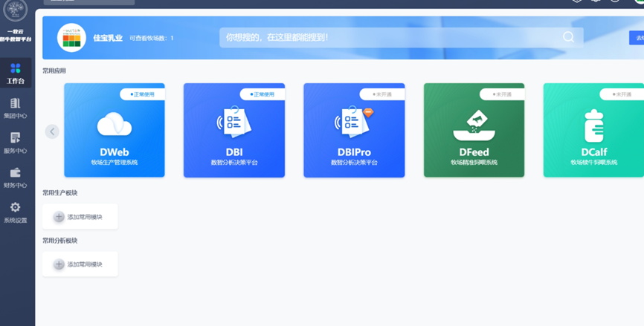Click the 佳宝乳业 company logo avatar
Viewport: 644px width, 326px height.
point(72,37)
